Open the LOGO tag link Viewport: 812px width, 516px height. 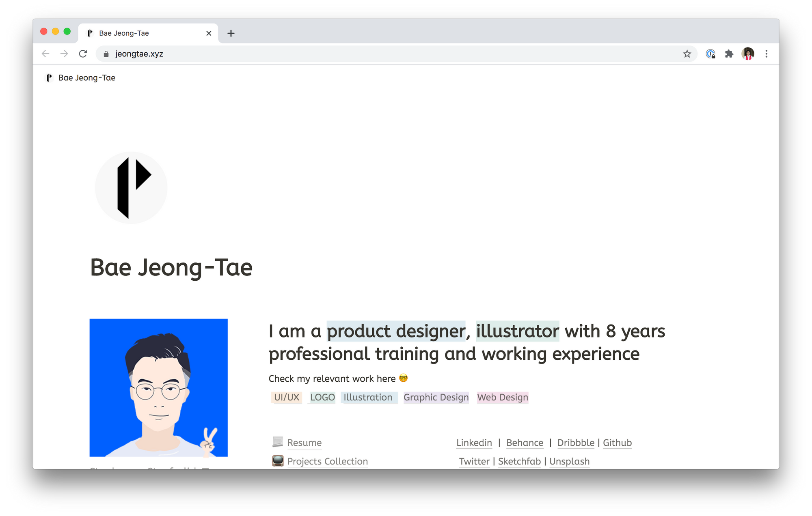tap(322, 397)
